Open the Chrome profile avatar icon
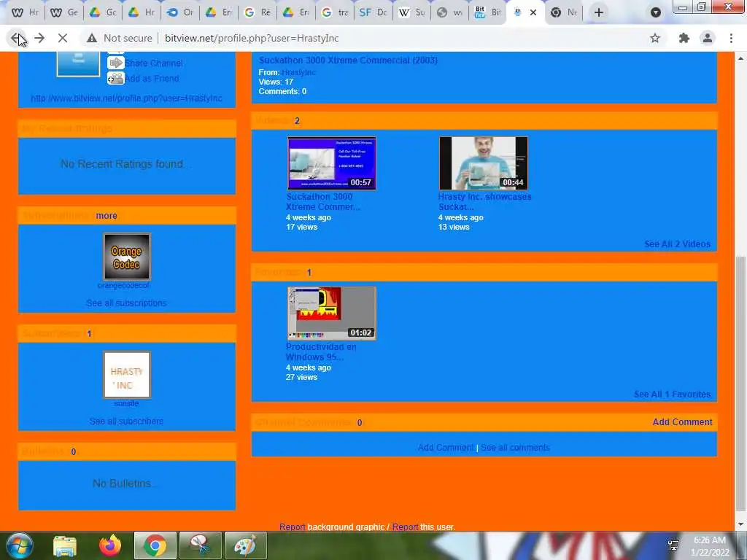 coord(708,38)
